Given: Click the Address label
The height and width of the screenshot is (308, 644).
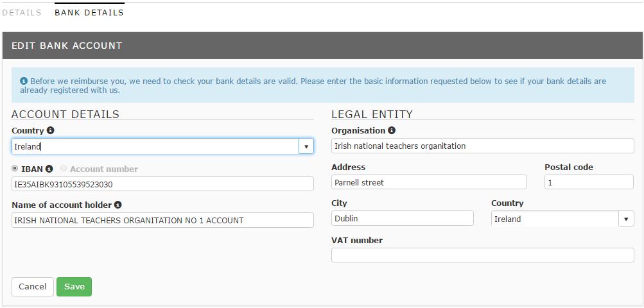Looking at the screenshot, I should [x=348, y=167].
